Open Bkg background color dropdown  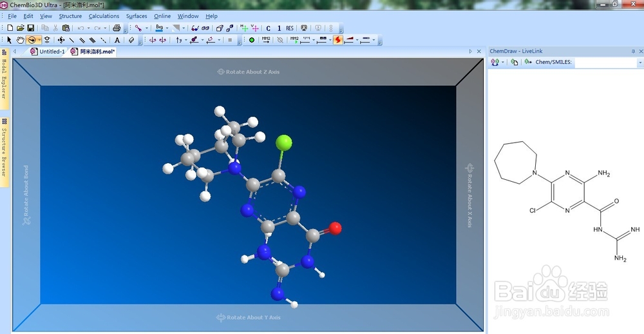tap(167, 28)
